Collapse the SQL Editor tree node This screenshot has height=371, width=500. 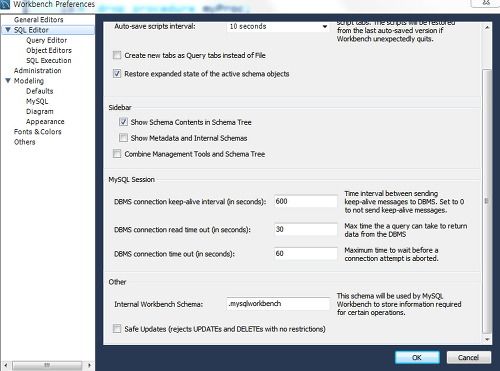click(8, 30)
